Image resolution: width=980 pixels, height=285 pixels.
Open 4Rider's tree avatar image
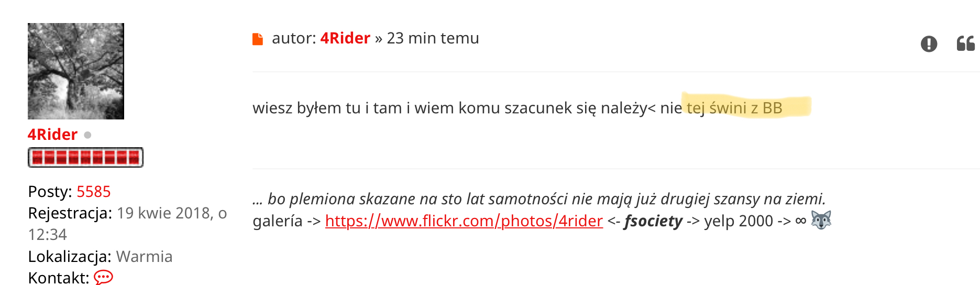pyautogui.click(x=76, y=71)
